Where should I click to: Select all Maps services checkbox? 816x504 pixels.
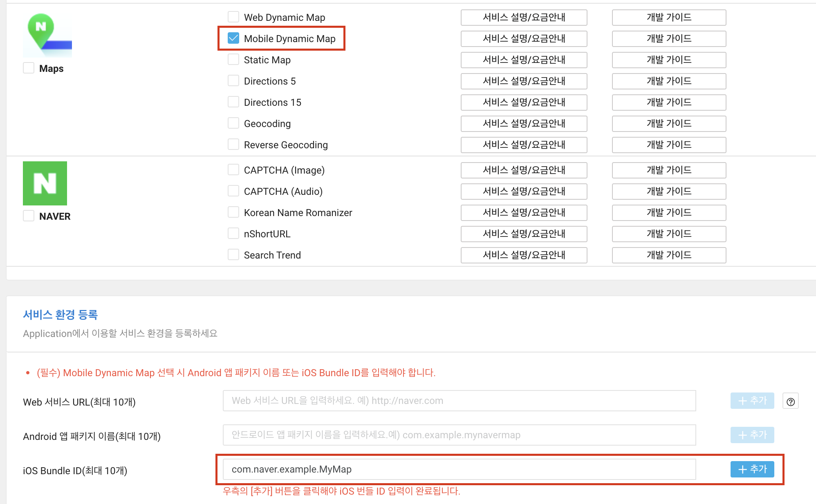tap(29, 68)
